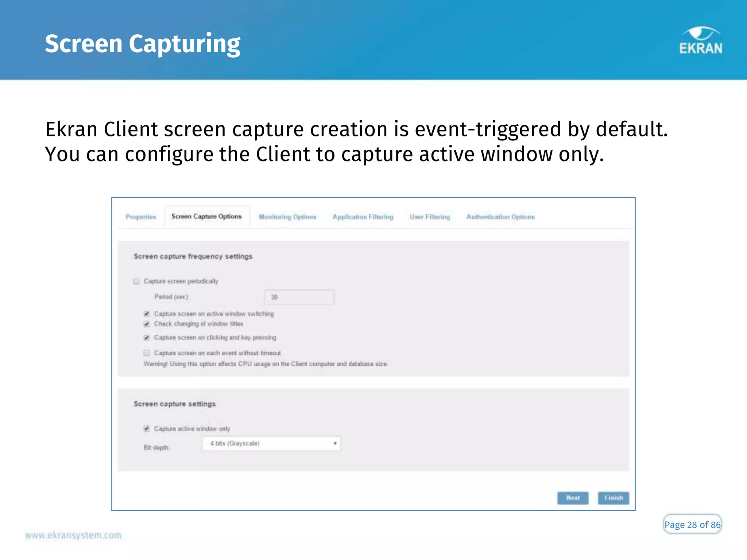The height and width of the screenshot is (560, 747).
Task: Disable Capture screen on clicking and key pressing
Action: [147, 338]
